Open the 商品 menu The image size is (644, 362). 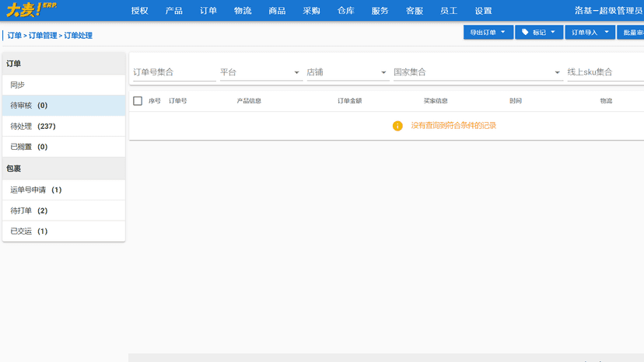click(277, 11)
